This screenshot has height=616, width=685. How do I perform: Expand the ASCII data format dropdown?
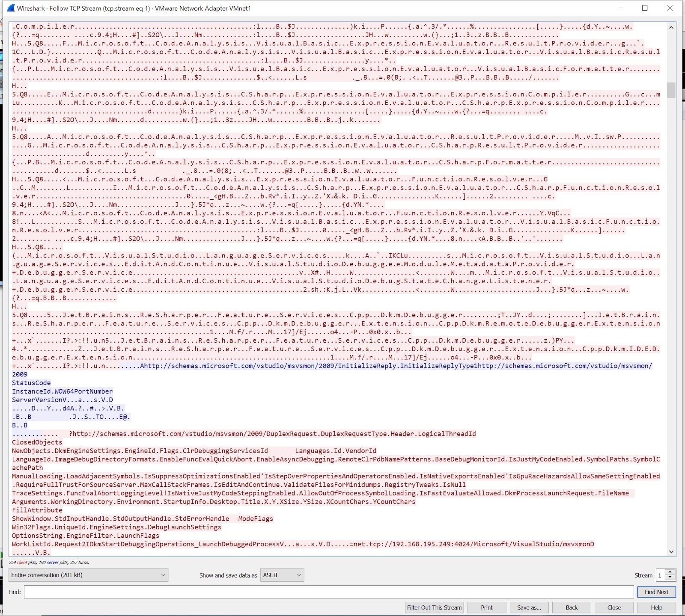[282, 575]
